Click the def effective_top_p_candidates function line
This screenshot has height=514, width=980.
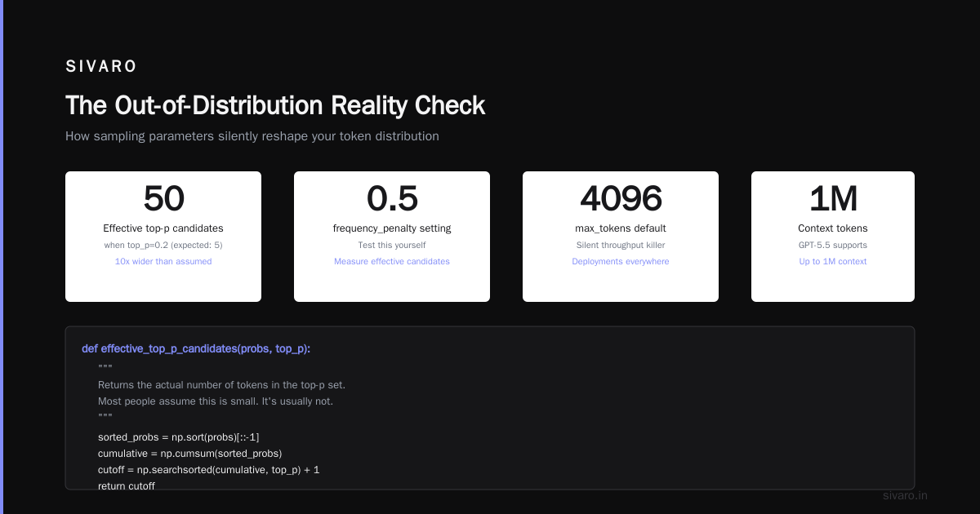[196, 349]
